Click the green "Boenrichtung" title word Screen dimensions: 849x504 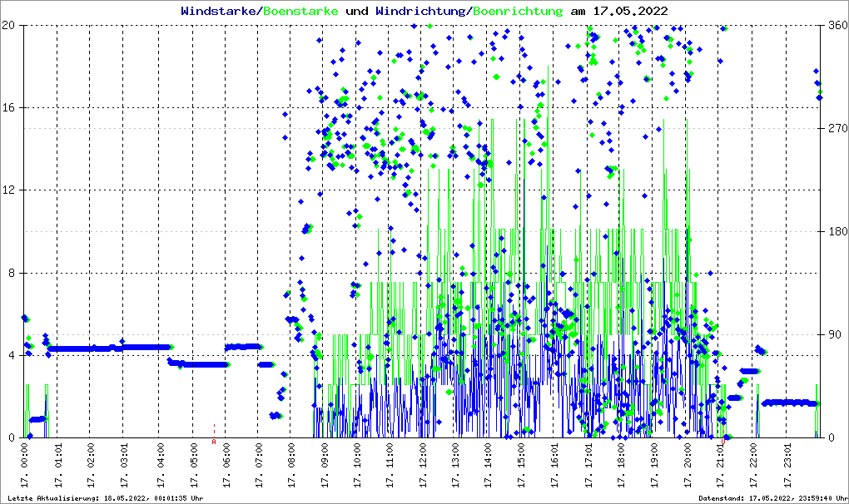click(519, 11)
